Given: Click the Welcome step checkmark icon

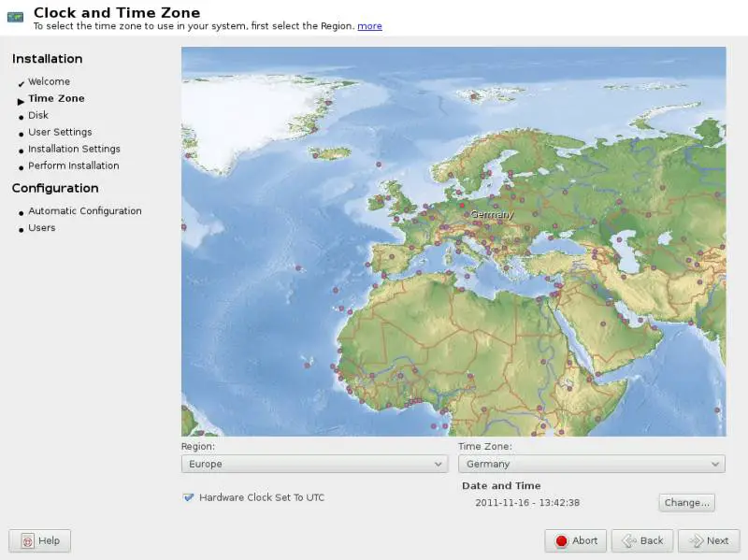Looking at the screenshot, I should click(x=21, y=84).
